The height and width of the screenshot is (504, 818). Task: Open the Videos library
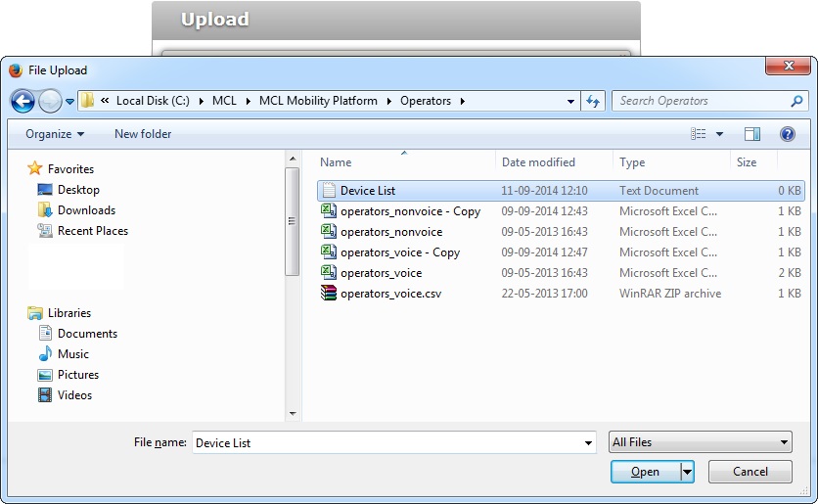pos(74,395)
